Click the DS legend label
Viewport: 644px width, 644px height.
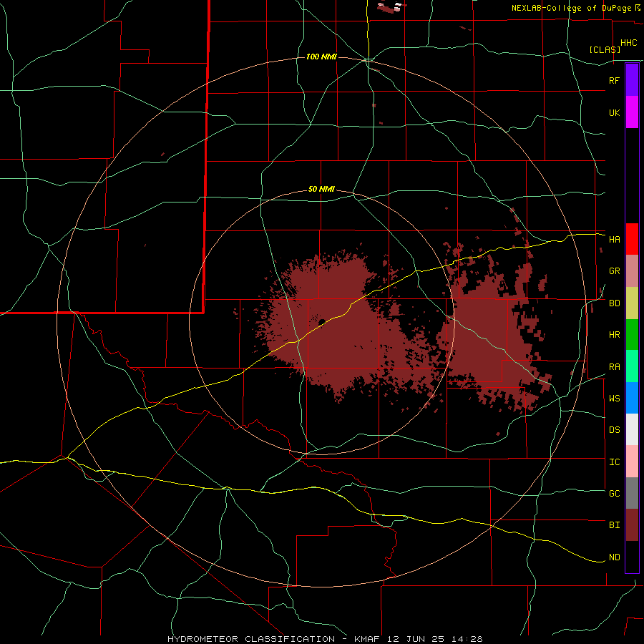(614, 430)
